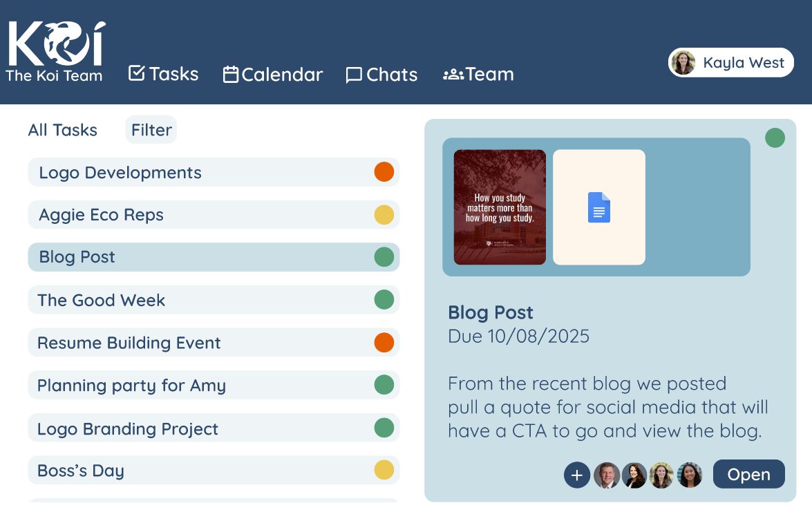Navigate to the Team page

(x=478, y=74)
